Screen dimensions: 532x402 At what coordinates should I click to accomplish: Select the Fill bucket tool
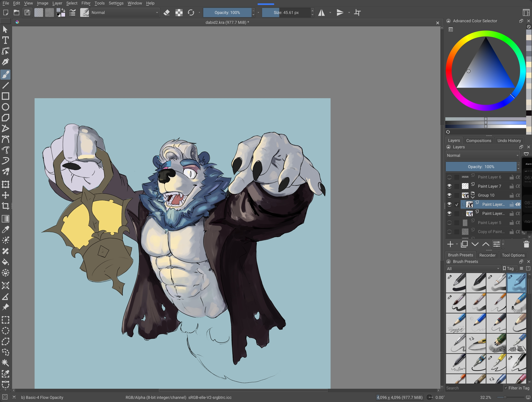(5, 262)
